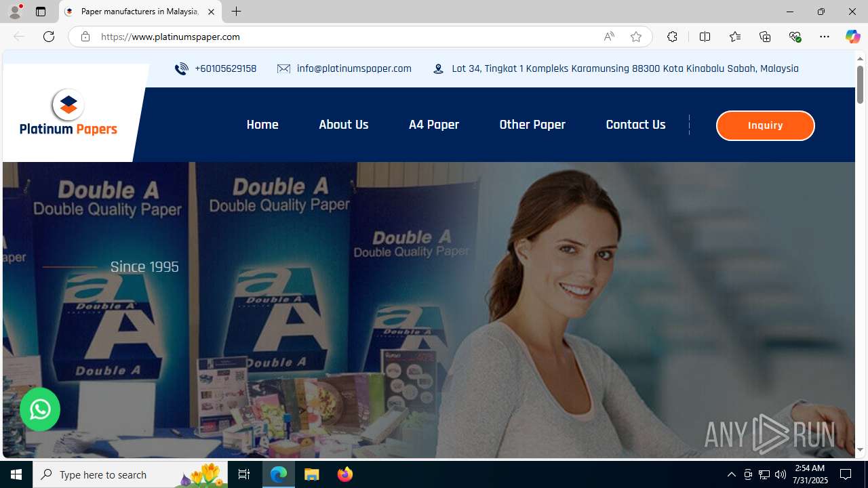Screen dimensions: 868x488
Task: Click the WhatsApp chat floating icon
Action: [40, 409]
